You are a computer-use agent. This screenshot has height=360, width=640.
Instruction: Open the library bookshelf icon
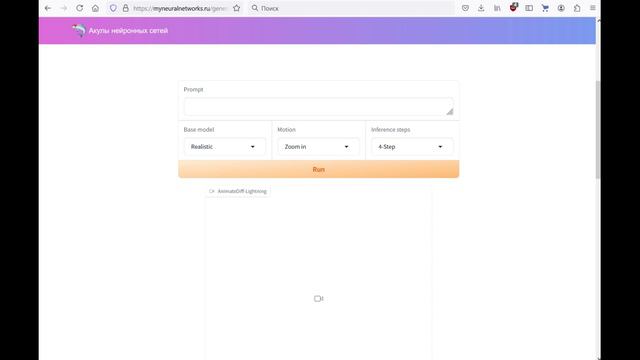click(497, 8)
